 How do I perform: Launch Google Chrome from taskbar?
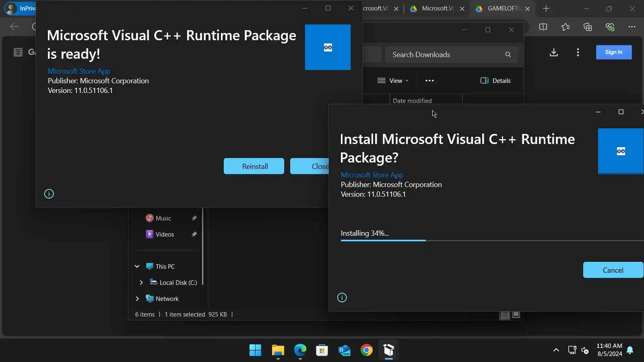(367, 350)
